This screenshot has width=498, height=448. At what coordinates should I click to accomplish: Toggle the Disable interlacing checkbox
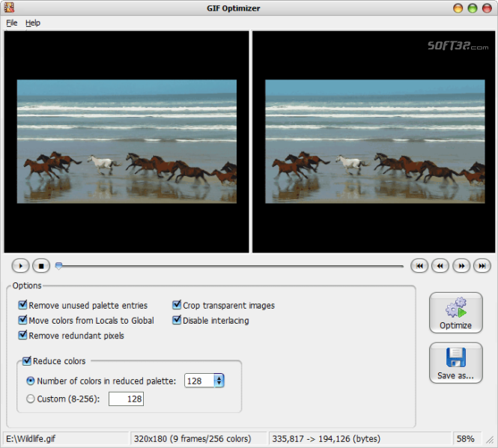(177, 321)
